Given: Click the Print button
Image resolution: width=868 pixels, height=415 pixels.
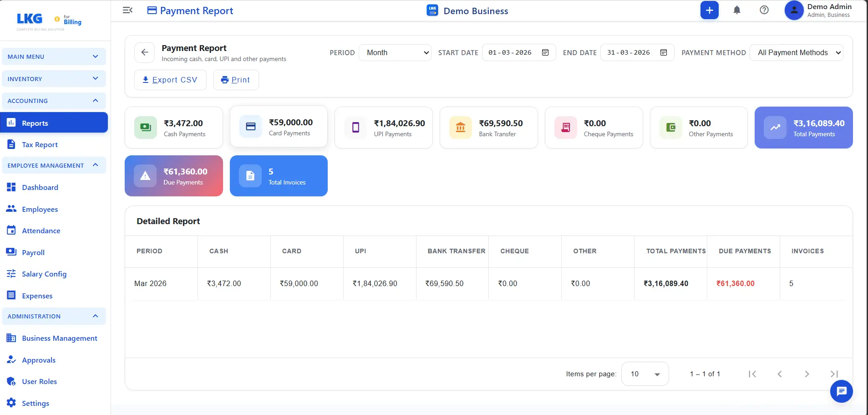Looking at the screenshot, I should point(236,80).
